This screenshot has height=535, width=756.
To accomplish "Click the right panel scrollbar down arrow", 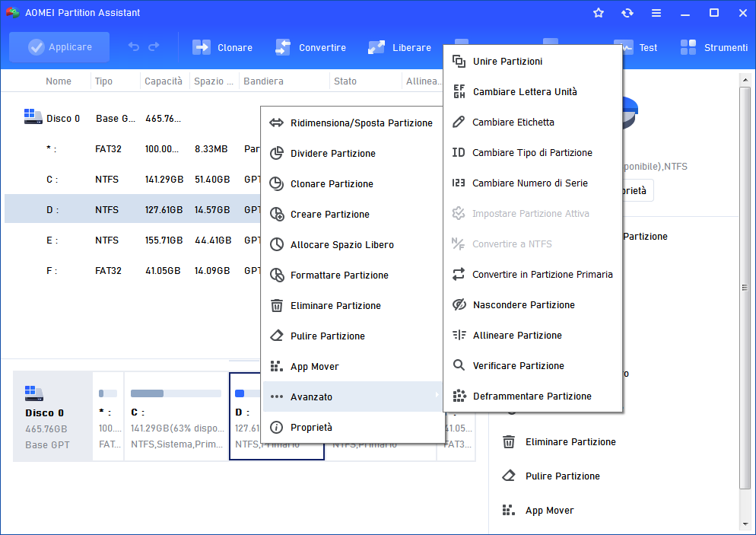I will point(745,524).
